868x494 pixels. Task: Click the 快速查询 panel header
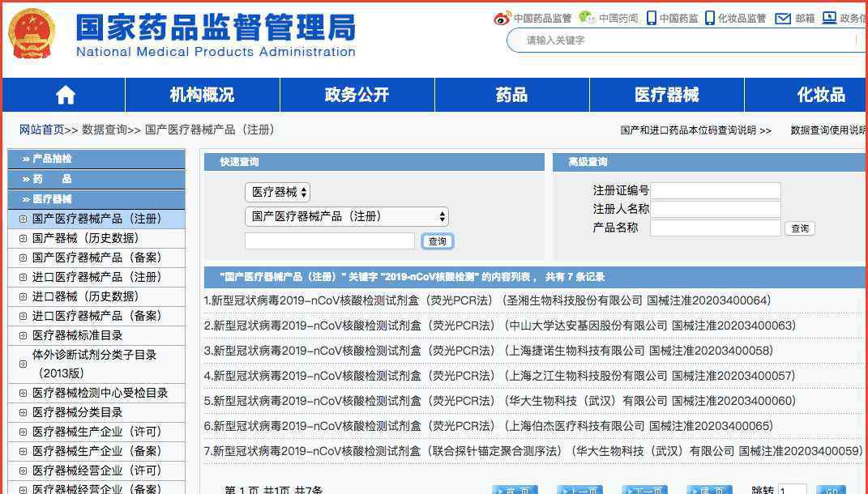pos(374,162)
